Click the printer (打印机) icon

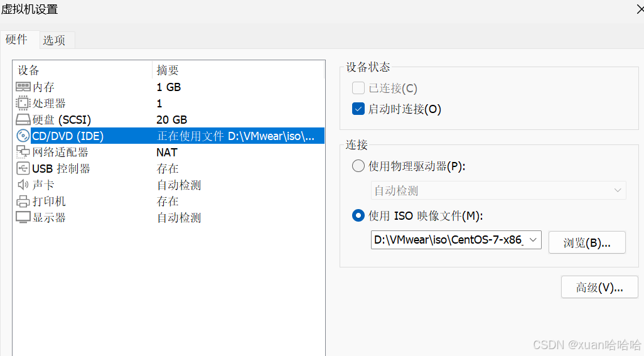coord(23,201)
